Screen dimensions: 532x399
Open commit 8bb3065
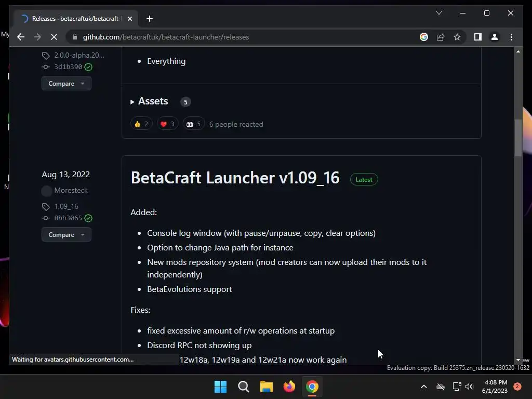[x=68, y=218]
